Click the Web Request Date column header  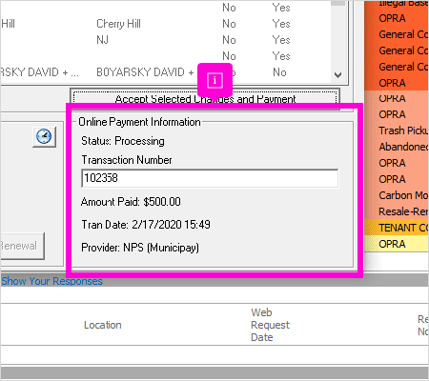(270, 325)
